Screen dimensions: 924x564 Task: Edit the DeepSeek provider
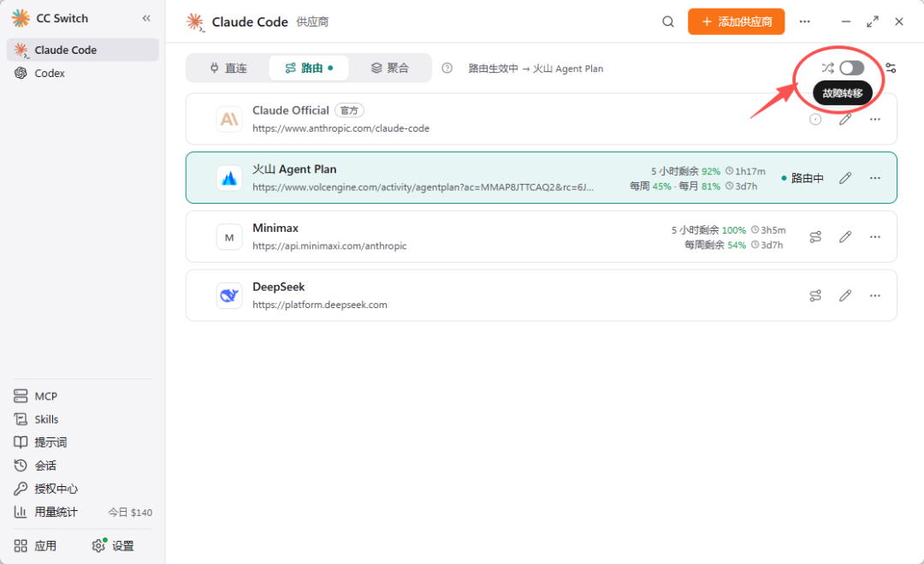[x=845, y=296]
